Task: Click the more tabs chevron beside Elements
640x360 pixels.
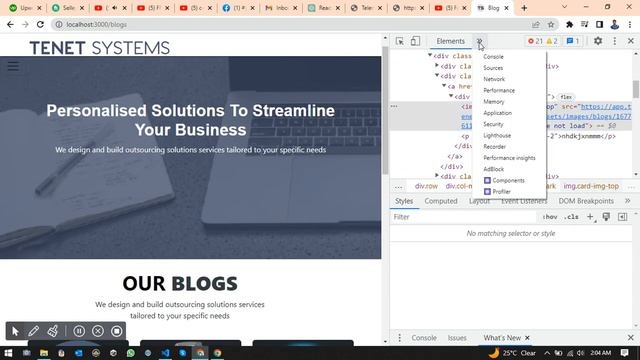Action: pyautogui.click(x=480, y=41)
